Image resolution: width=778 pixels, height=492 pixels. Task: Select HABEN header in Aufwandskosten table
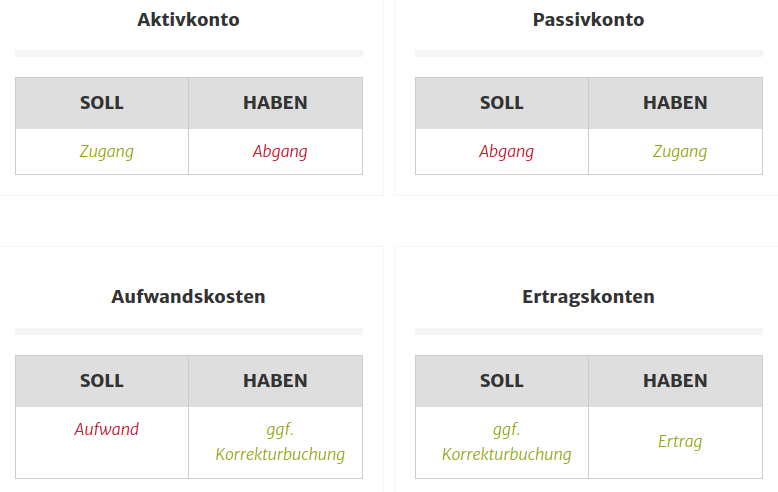pyautogui.click(x=275, y=381)
